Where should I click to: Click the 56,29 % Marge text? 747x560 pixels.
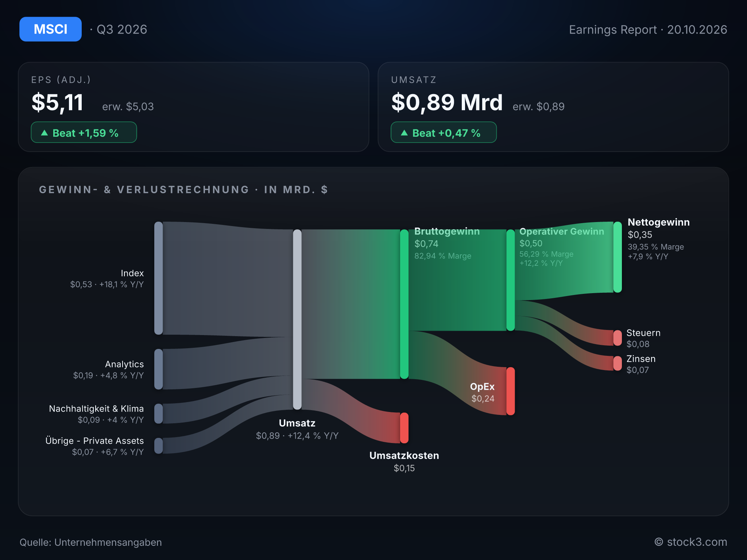pyautogui.click(x=546, y=254)
